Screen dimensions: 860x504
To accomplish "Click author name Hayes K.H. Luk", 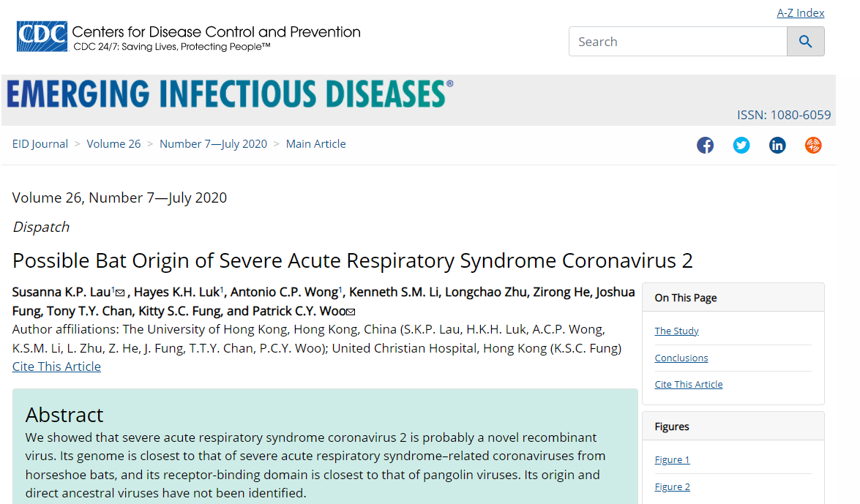I will [x=176, y=293].
